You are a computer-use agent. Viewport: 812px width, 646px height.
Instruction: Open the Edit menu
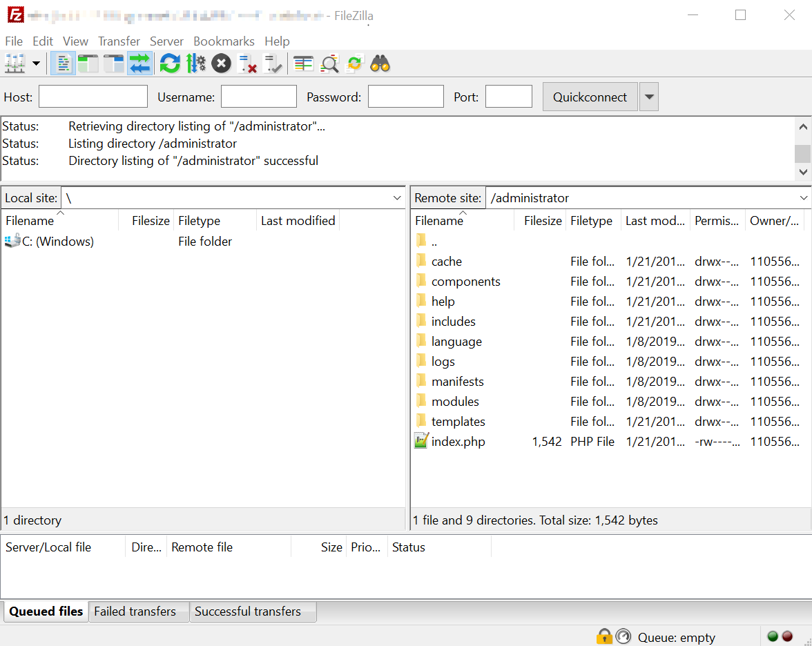[x=43, y=41]
